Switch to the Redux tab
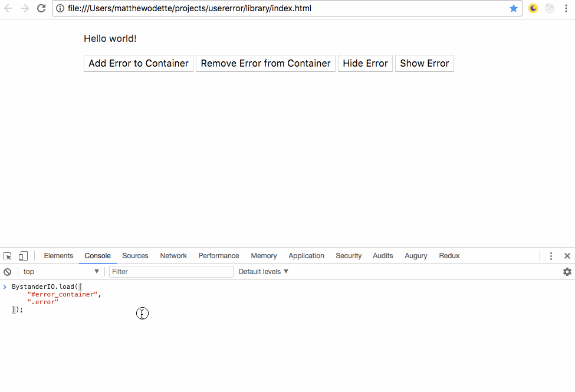Viewport: 575px width, 392px height. (449, 256)
